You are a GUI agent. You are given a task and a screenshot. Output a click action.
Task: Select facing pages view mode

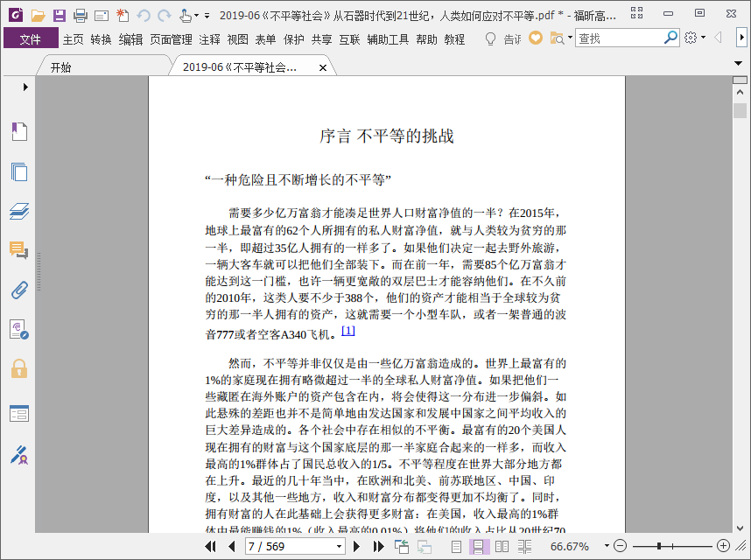(x=502, y=546)
